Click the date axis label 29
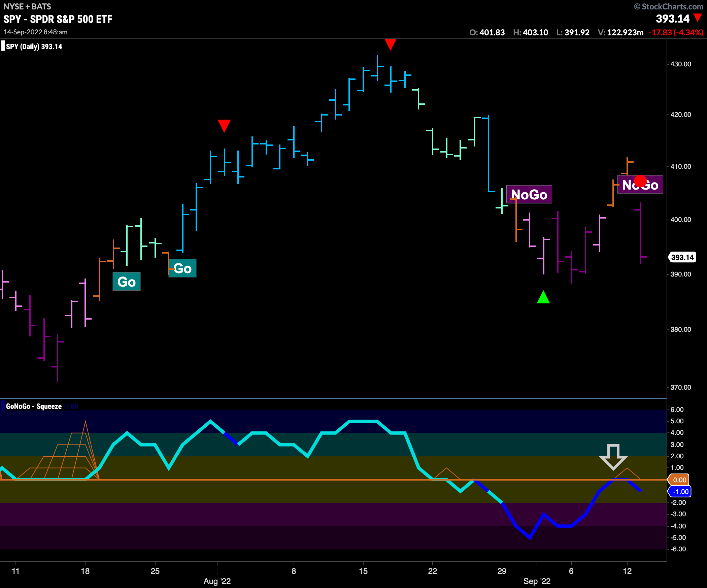 pyautogui.click(x=502, y=571)
